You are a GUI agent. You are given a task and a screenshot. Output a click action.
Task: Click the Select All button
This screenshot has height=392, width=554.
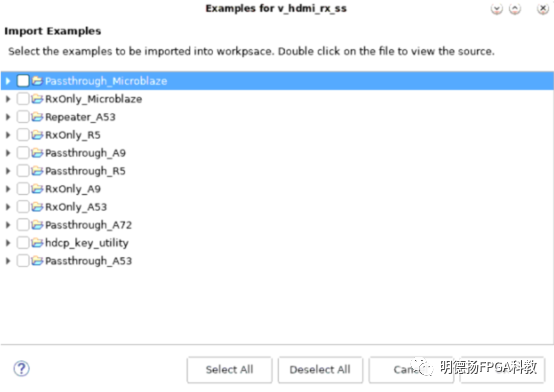230,370
